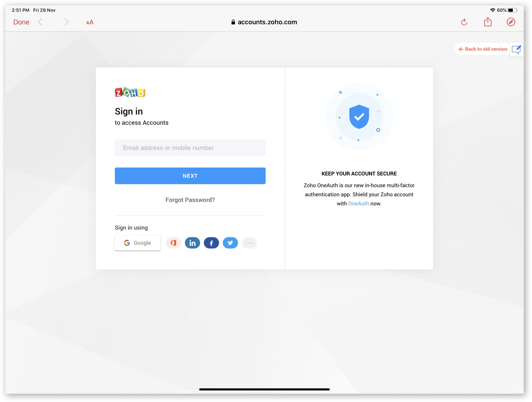
Task: Tap the accounts.zoho.com address bar
Action: (x=267, y=22)
